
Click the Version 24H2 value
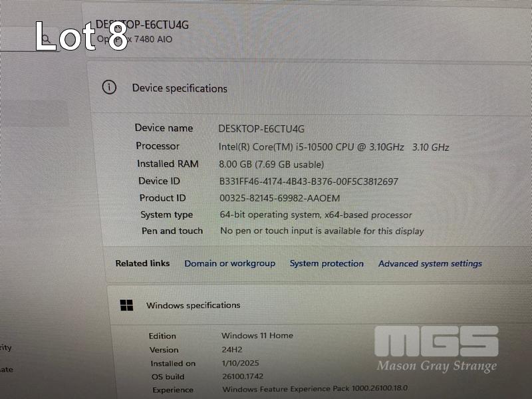coord(232,350)
